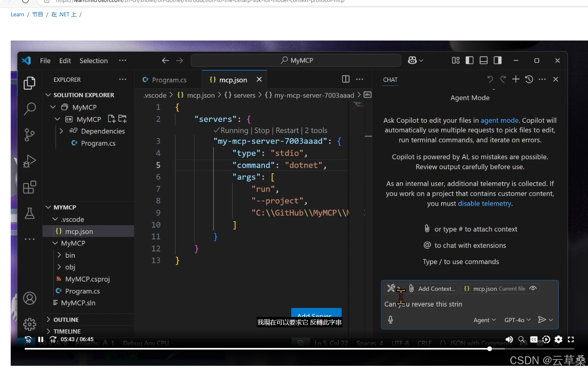Screen dimensions: 588x371
Task: Skip forward 10 seconds in video
Action: pos(53,340)
